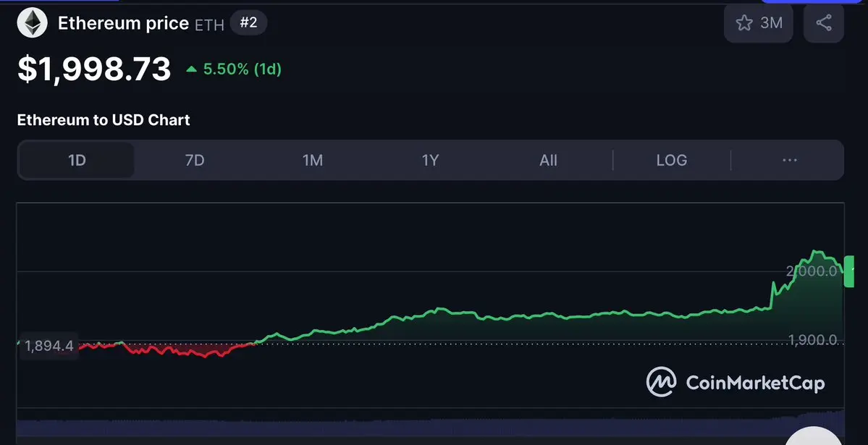Image resolution: width=868 pixels, height=445 pixels.
Task: Click the ETH ticker symbol text
Action: pyautogui.click(x=209, y=25)
